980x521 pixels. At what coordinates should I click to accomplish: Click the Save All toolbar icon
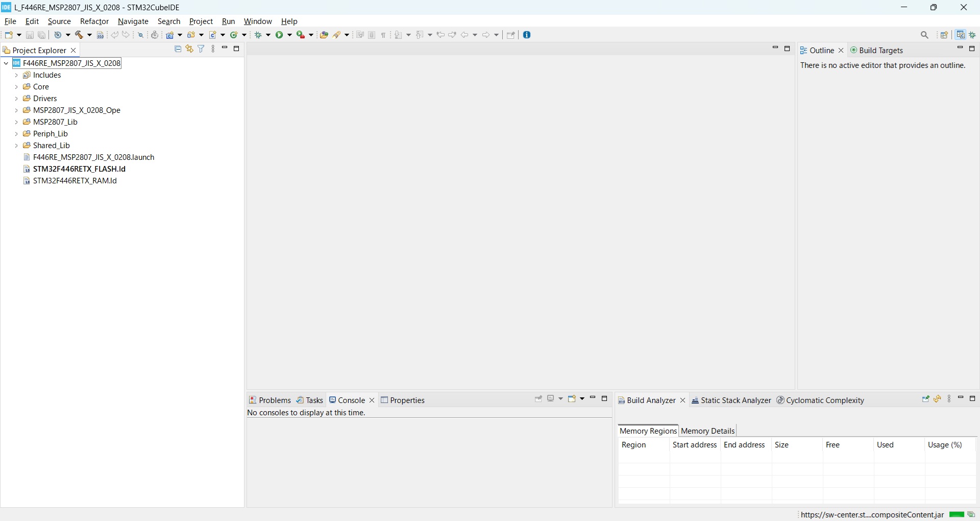click(42, 35)
